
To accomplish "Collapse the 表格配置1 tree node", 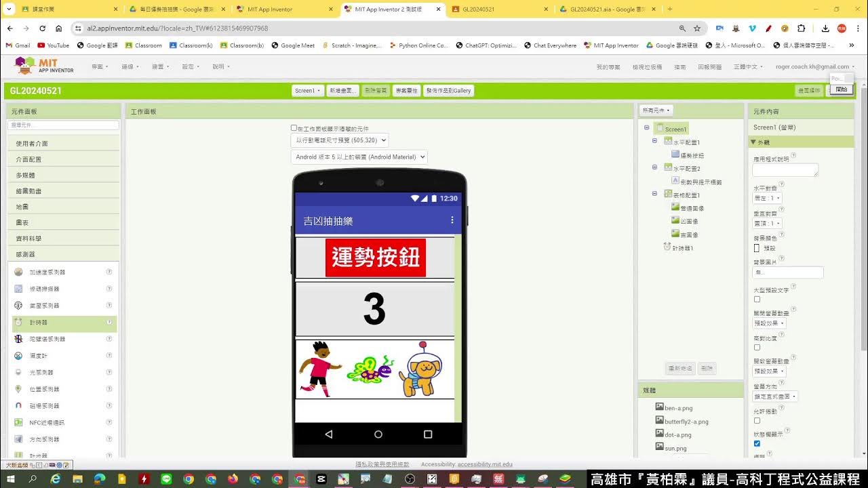I will 655,194.
